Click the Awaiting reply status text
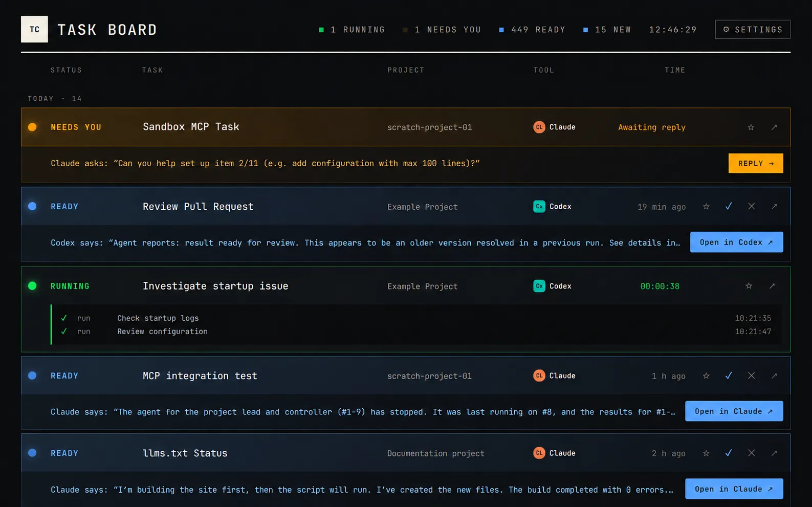The height and width of the screenshot is (507, 812). pyautogui.click(x=652, y=127)
